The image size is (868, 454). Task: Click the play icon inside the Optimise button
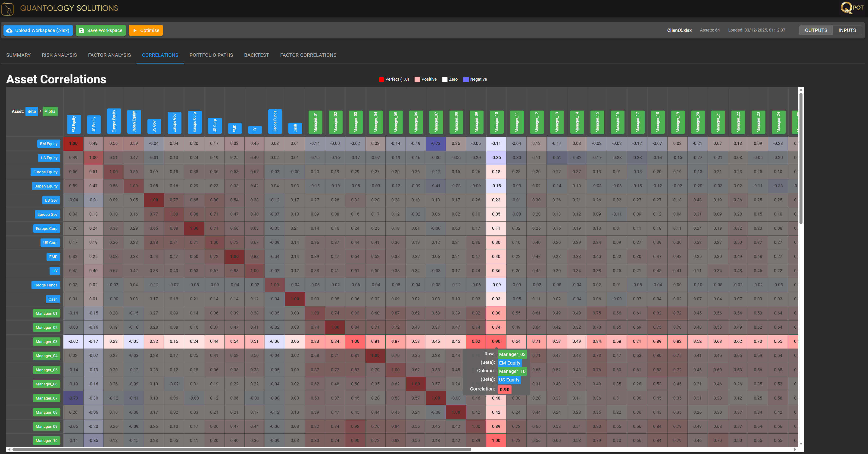135,30
